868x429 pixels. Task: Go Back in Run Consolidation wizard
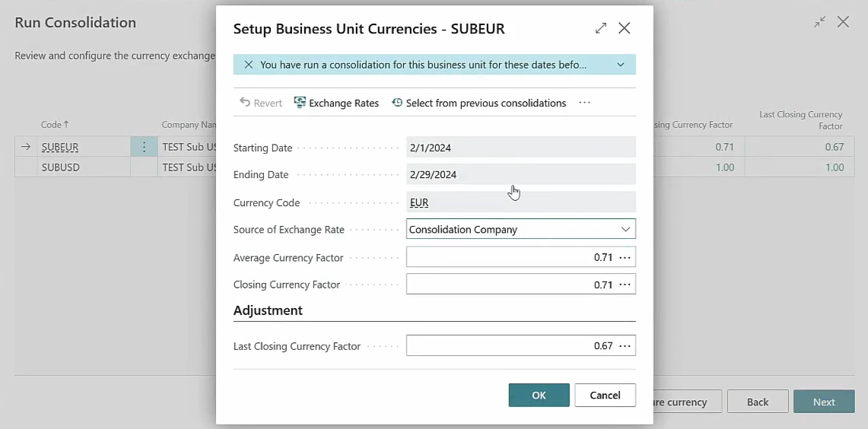pos(757,402)
